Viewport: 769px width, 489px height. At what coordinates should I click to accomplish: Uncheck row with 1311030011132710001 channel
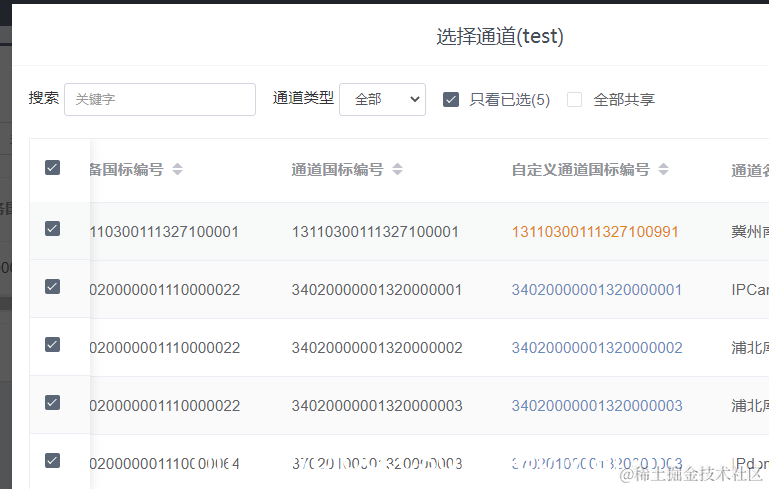[52, 229]
